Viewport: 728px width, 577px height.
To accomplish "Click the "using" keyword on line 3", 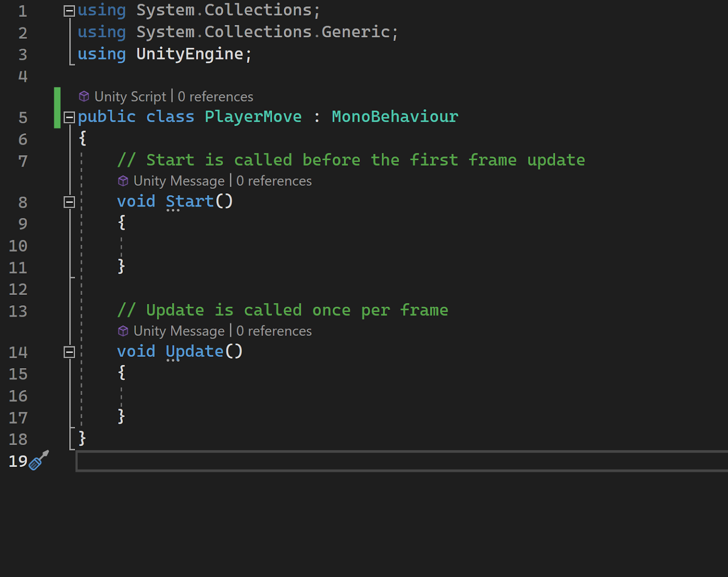I will (x=101, y=54).
